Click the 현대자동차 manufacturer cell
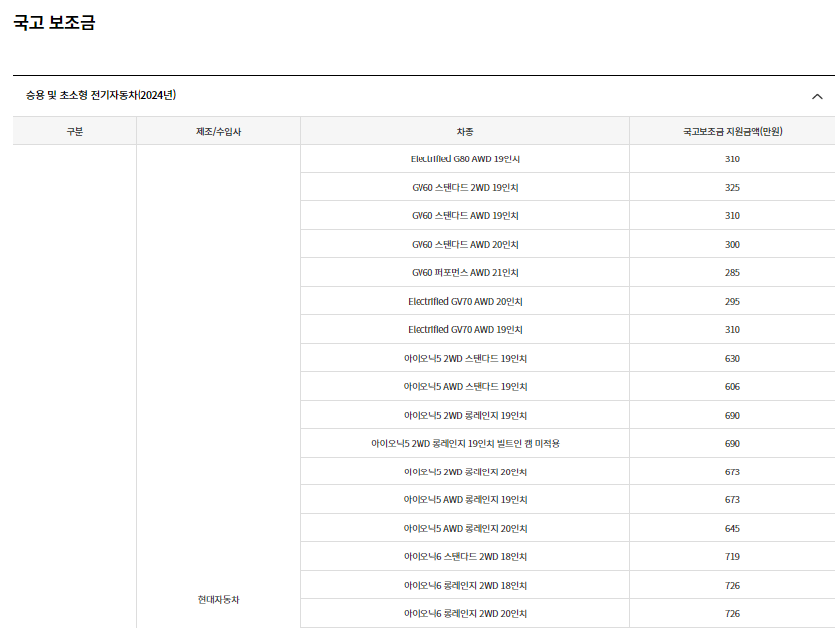The width and height of the screenshot is (840, 628). [x=218, y=600]
